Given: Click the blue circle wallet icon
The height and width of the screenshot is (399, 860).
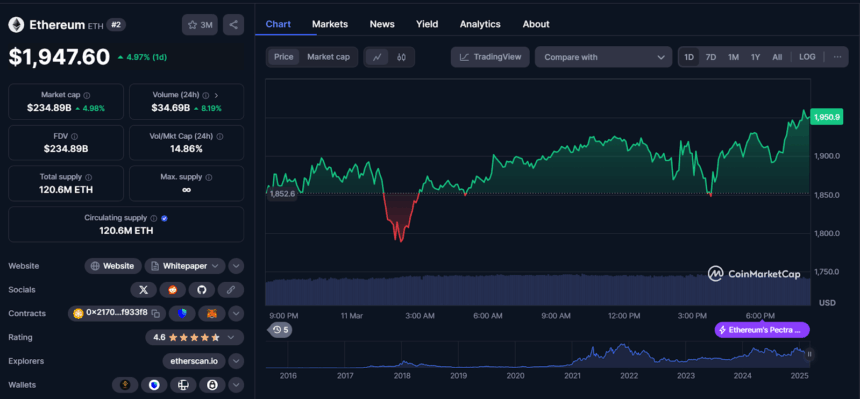Looking at the screenshot, I should (x=154, y=385).
